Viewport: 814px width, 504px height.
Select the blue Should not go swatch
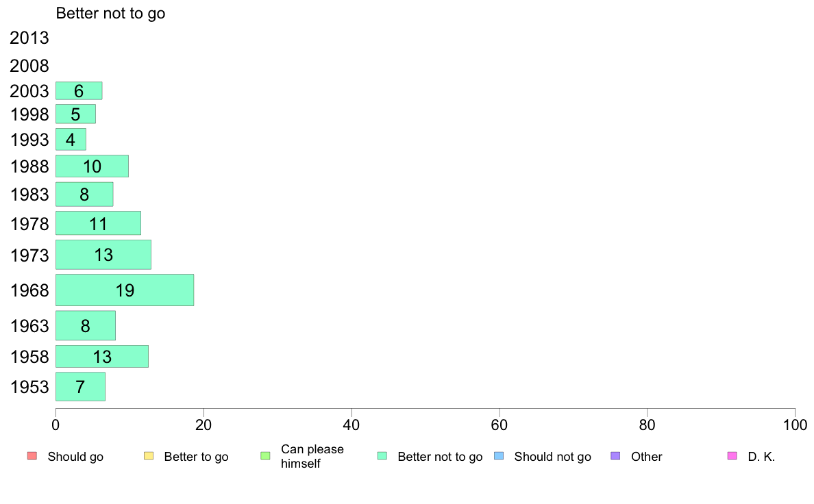click(499, 456)
